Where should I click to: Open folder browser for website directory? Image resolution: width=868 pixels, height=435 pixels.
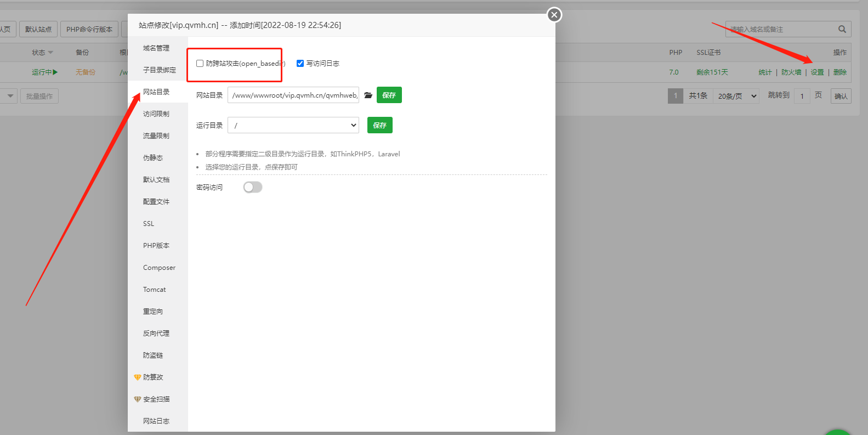[368, 95]
